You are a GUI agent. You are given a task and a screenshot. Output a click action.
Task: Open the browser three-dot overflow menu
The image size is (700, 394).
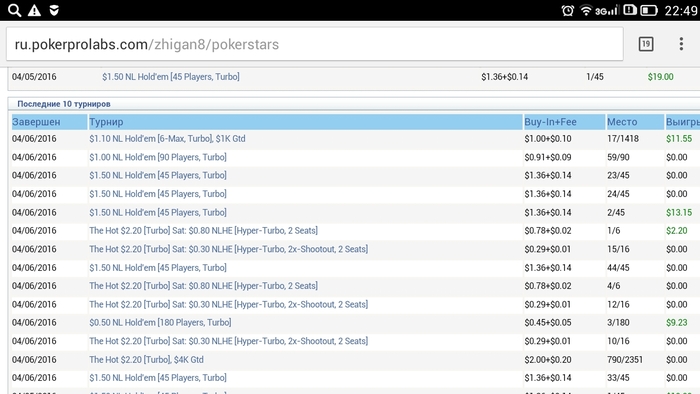tap(681, 44)
